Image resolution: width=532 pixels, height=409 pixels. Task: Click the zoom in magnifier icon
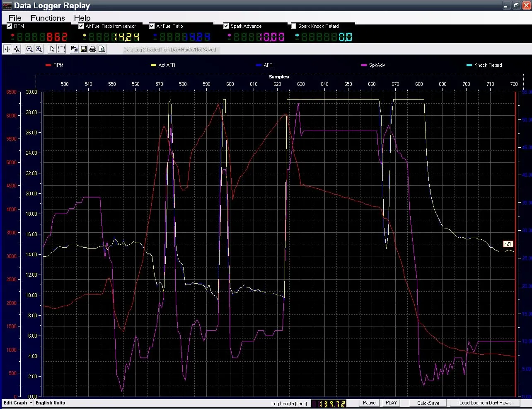[x=39, y=49]
